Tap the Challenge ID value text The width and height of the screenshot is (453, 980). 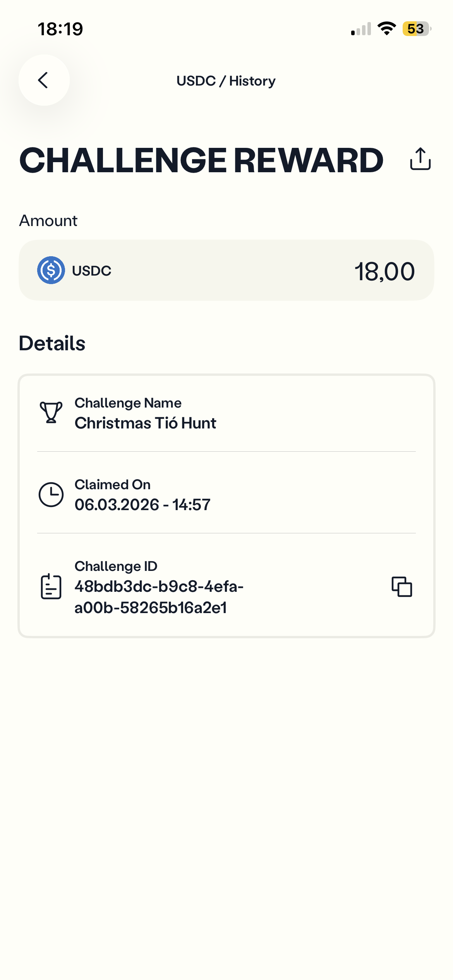[159, 597]
